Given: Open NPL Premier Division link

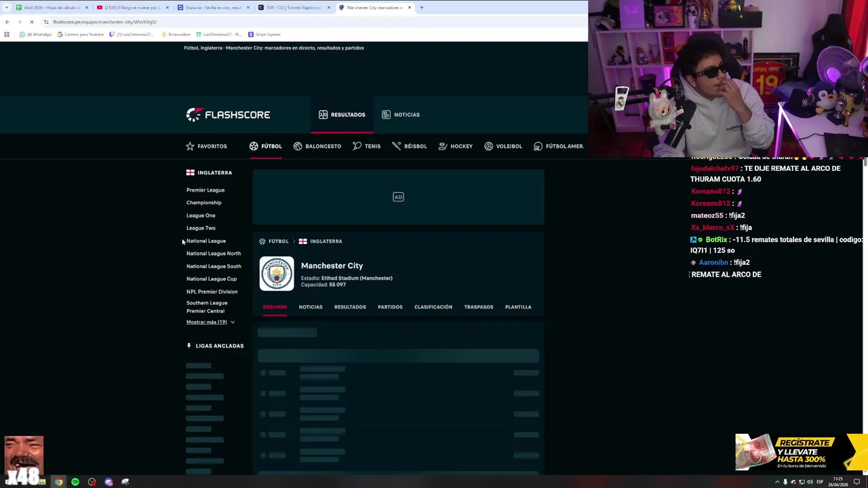Looking at the screenshot, I should 212,291.
